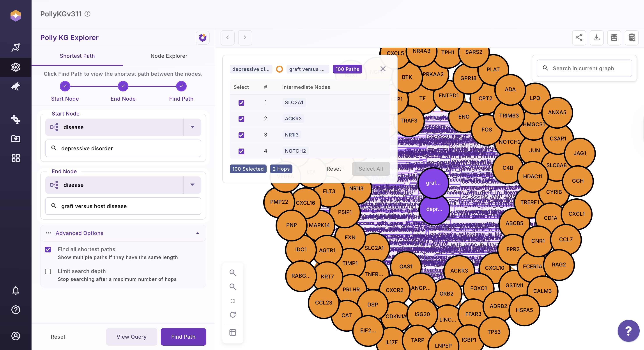Open Start Node type dropdown
Viewport: 644px width, 350px height.
pyautogui.click(x=192, y=127)
